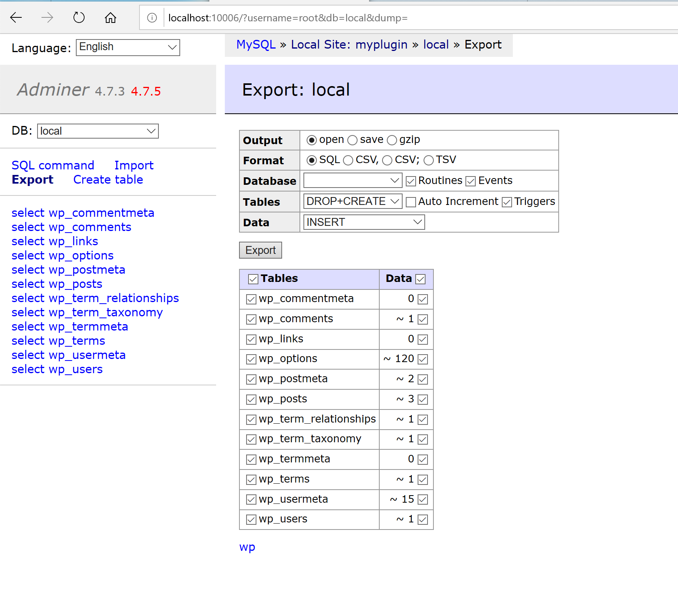The image size is (678, 616).
Task: Open wp_comments table in the sidebar
Action: point(90,227)
